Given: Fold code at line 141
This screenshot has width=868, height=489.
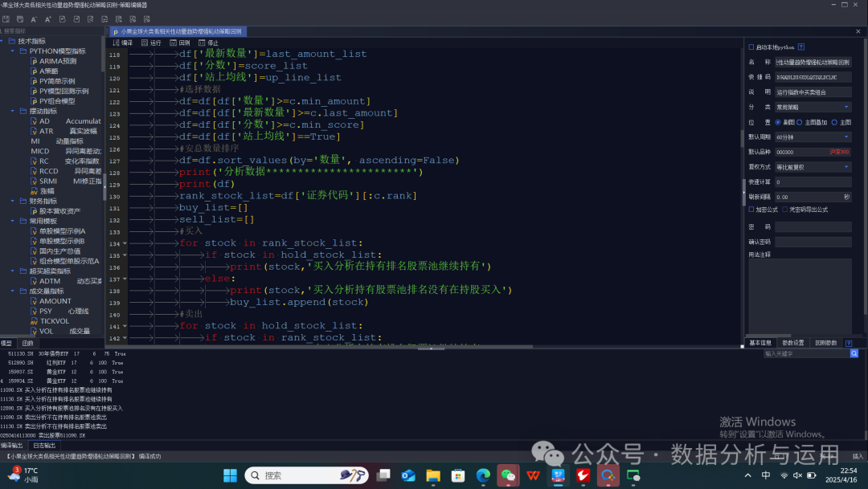Looking at the screenshot, I should point(125,326).
